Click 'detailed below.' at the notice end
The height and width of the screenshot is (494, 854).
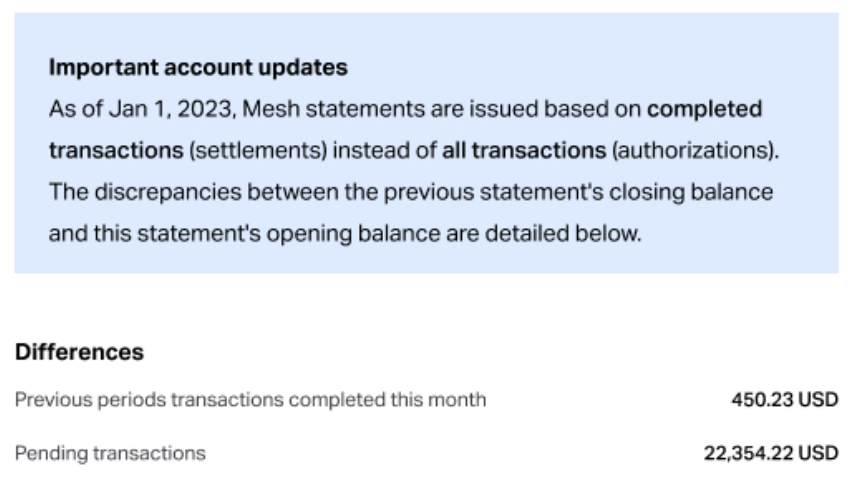(x=563, y=234)
